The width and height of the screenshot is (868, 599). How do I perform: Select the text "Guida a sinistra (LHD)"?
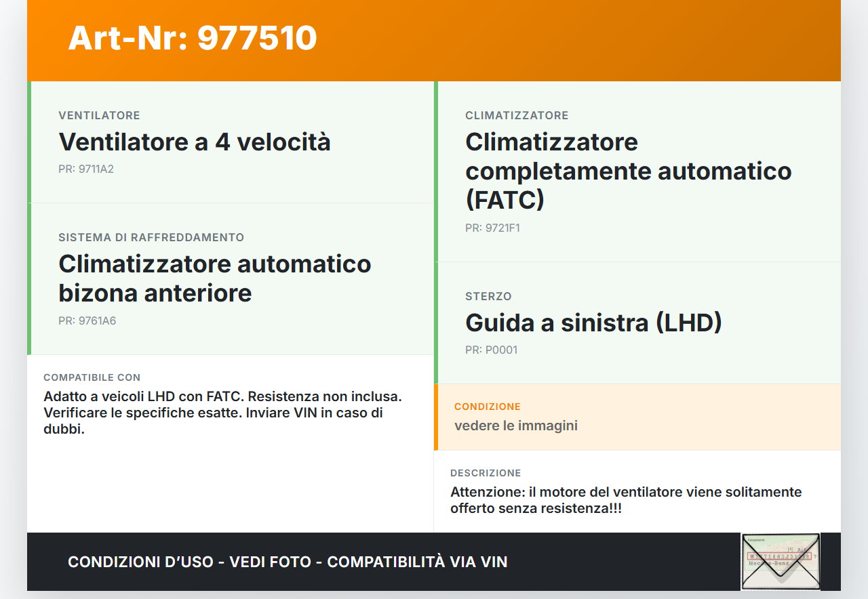coord(593,323)
